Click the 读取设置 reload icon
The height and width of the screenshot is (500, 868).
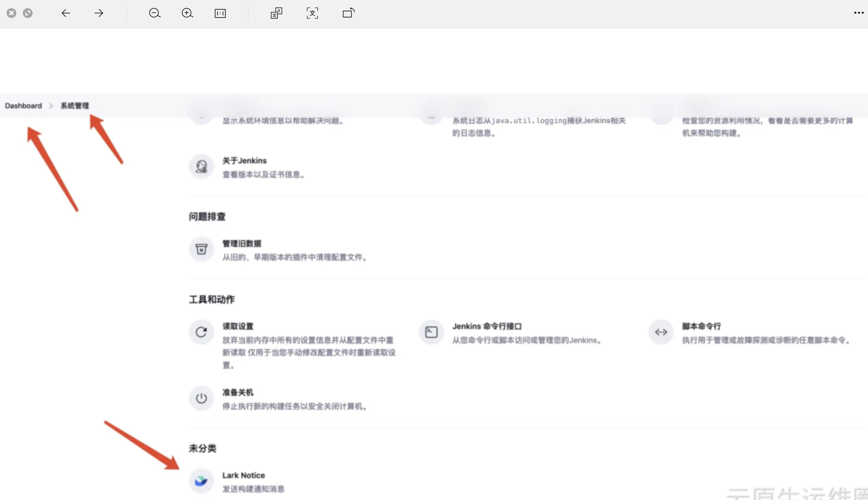pyautogui.click(x=201, y=332)
